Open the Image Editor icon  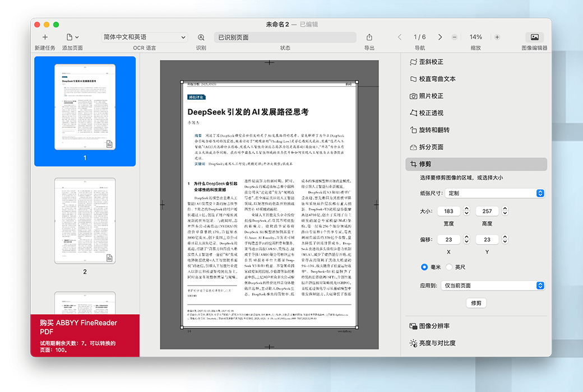click(534, 37)
